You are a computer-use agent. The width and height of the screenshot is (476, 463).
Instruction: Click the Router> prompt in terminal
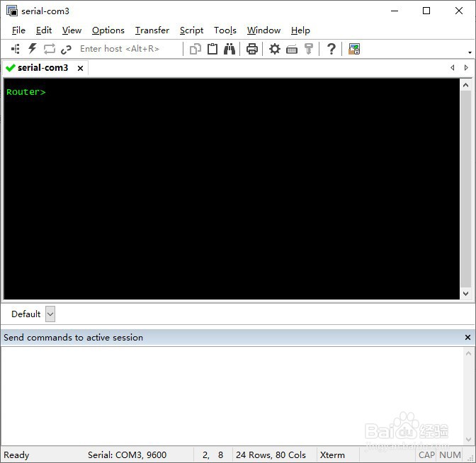[25, 92]
